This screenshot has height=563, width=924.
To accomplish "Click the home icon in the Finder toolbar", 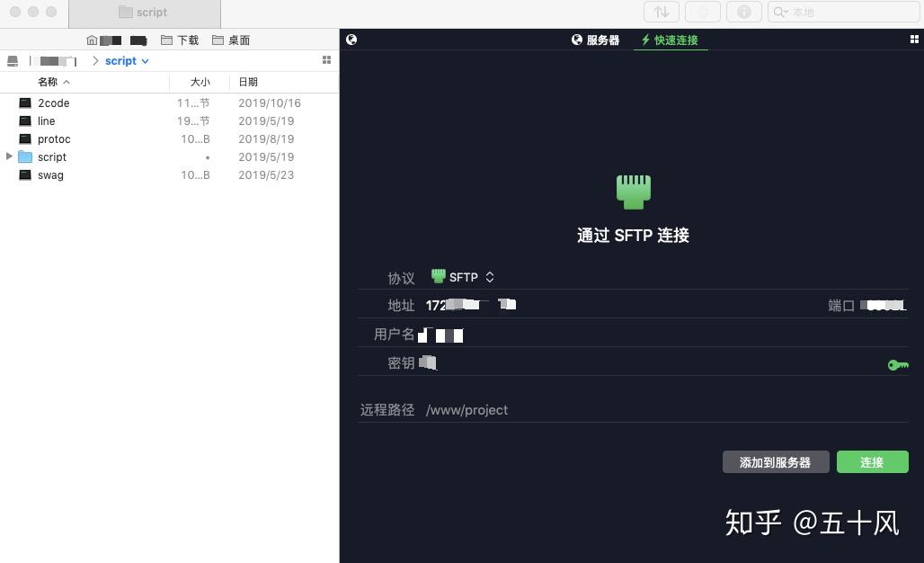I will tap(91, 40).
